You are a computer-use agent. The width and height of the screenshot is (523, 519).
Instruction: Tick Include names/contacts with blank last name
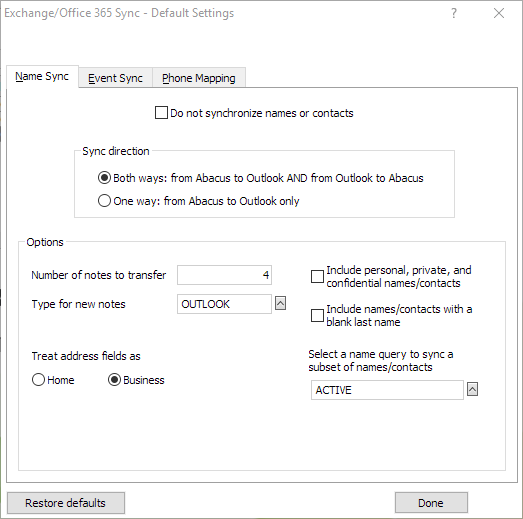(317, 316)
